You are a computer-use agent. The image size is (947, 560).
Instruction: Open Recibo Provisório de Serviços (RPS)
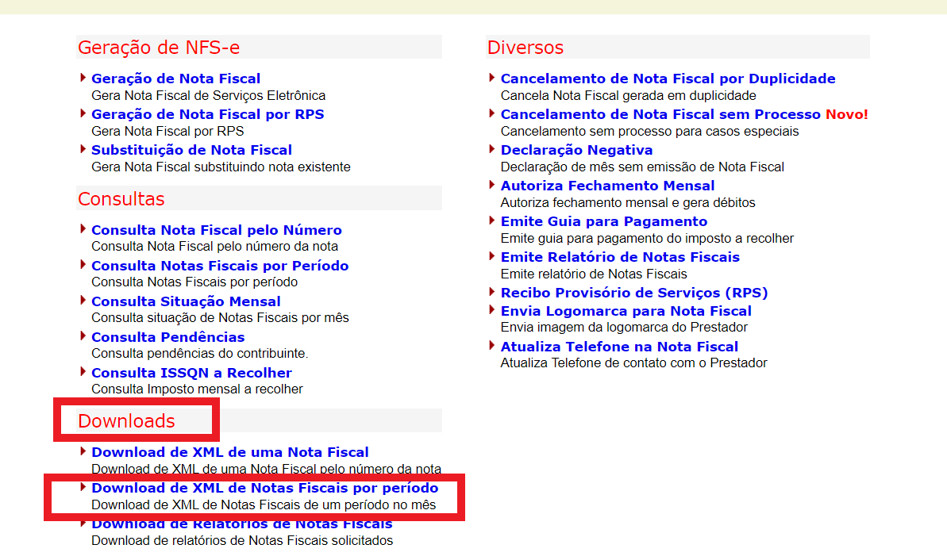(x=633, y=293)
